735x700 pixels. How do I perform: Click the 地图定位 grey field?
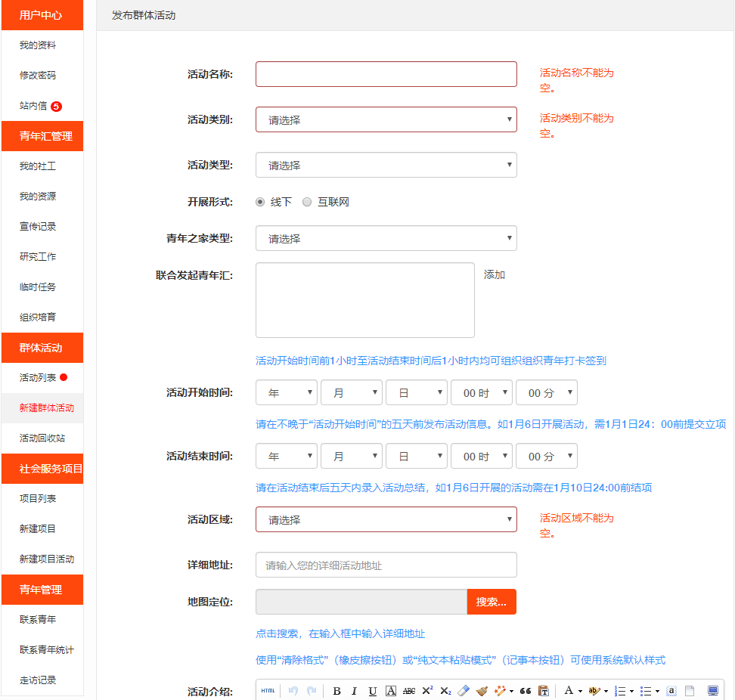[361, 602]
